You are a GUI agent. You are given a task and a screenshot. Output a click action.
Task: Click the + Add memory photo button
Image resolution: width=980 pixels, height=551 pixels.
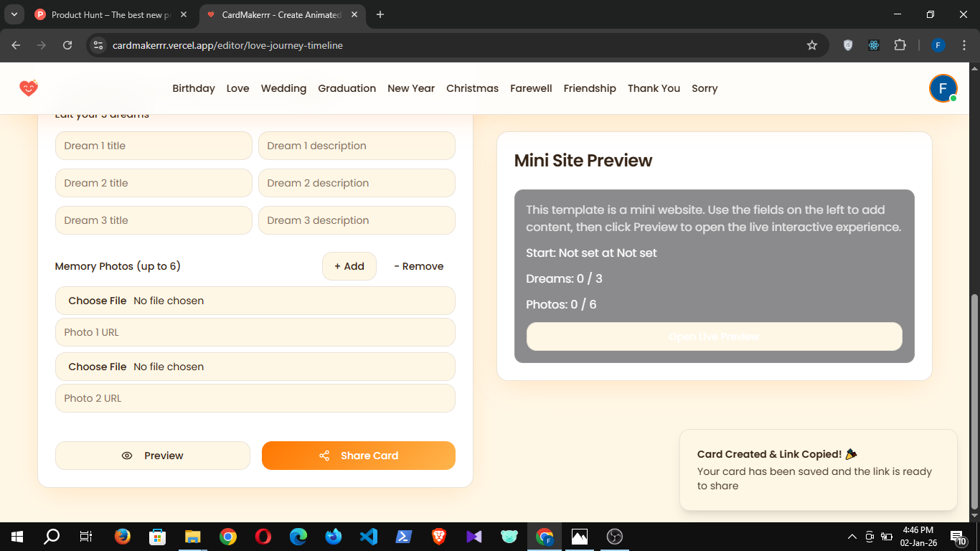(349, 266)
